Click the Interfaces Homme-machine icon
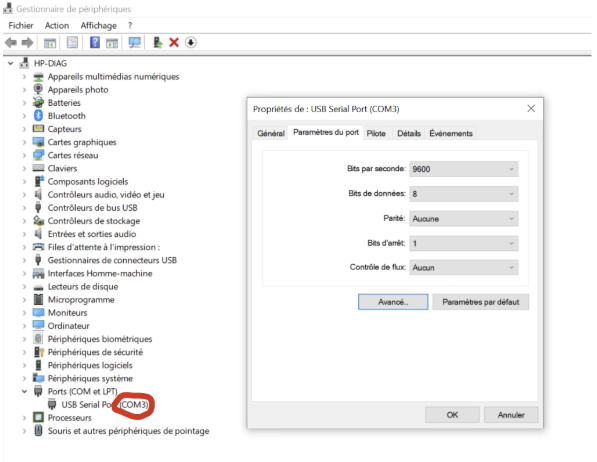Screen dimensions: 597x462 click(x=38, y=273)
